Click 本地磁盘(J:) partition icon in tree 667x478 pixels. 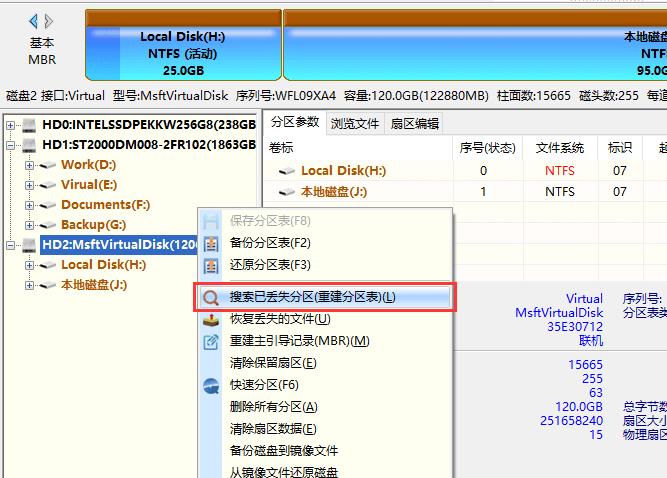(47, 285)
